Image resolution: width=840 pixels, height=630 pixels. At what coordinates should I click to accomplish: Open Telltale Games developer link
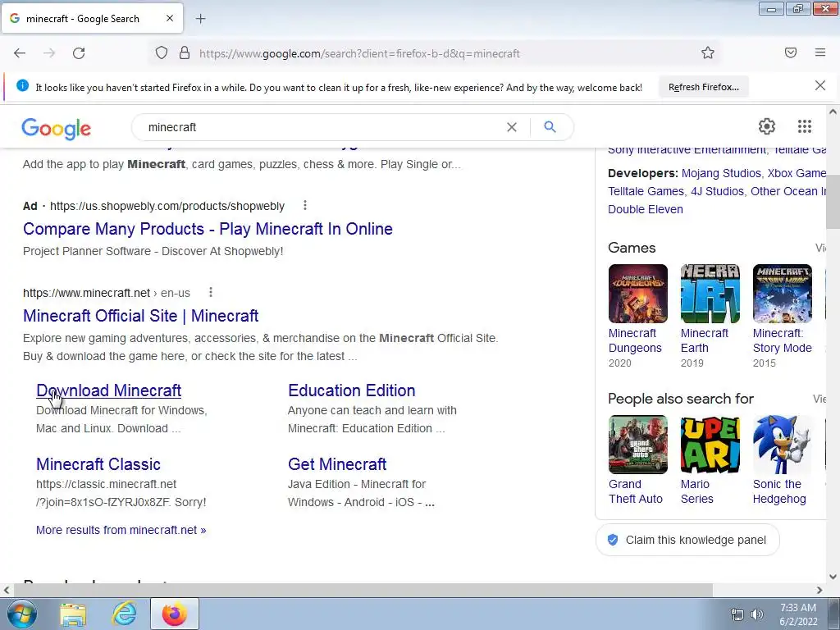point(646,191)
